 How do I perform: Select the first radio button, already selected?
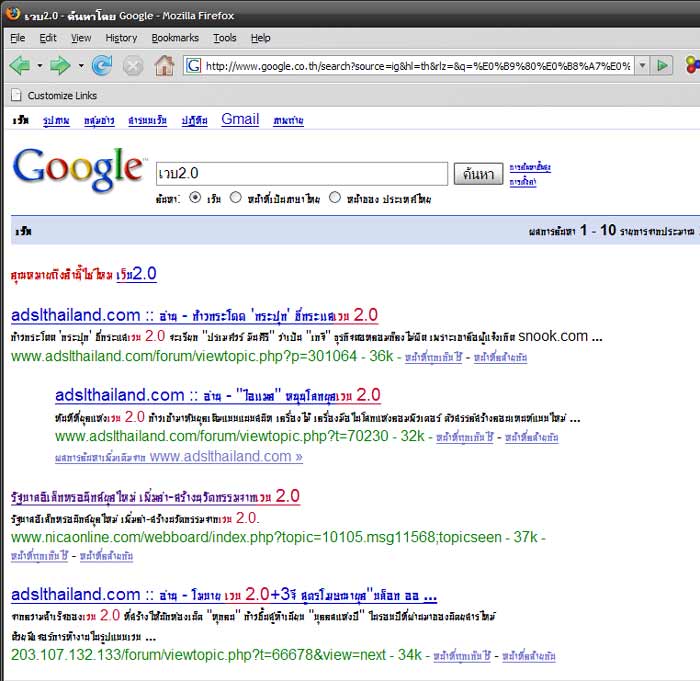coord(195,197)
